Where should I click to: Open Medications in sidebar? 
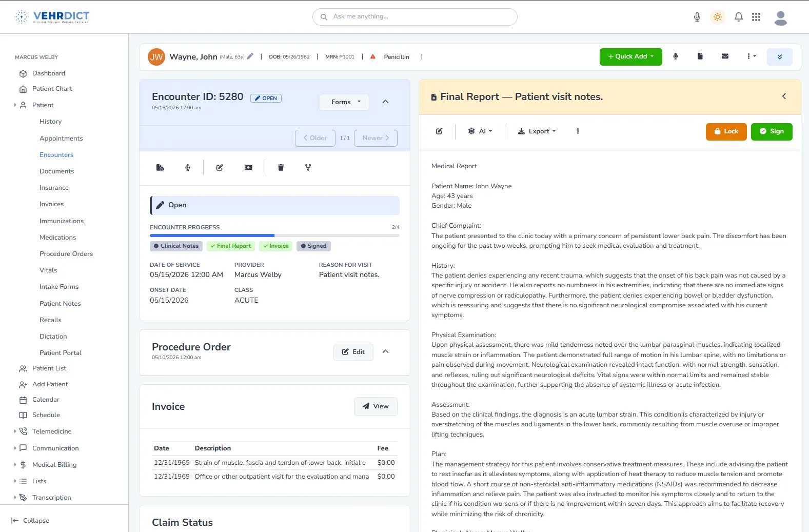(x=57, y=238)
